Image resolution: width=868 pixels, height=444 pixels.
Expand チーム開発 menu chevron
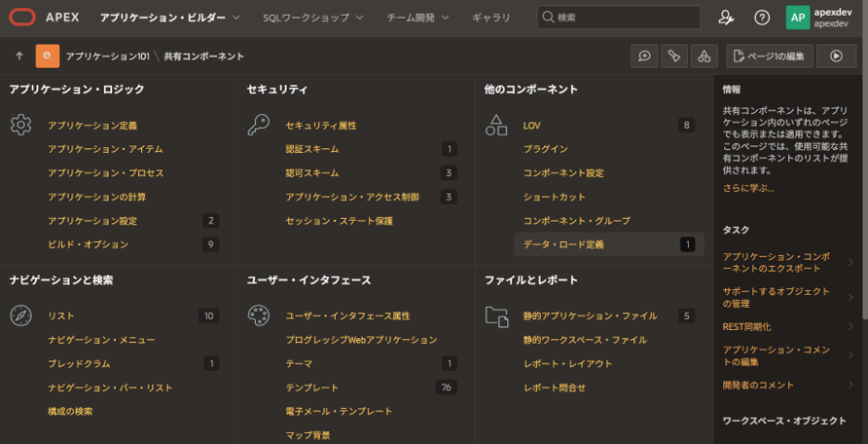coord(445,18)
